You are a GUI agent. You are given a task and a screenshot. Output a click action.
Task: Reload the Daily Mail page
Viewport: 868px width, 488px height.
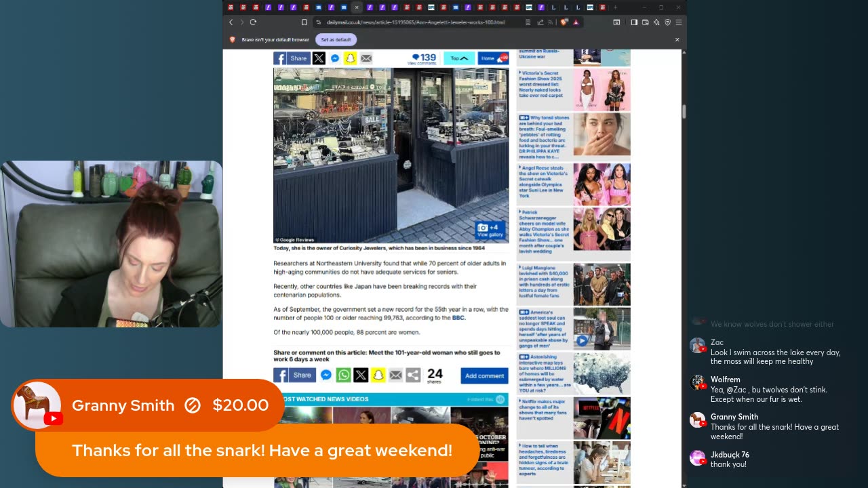click(x=253, y=22)
